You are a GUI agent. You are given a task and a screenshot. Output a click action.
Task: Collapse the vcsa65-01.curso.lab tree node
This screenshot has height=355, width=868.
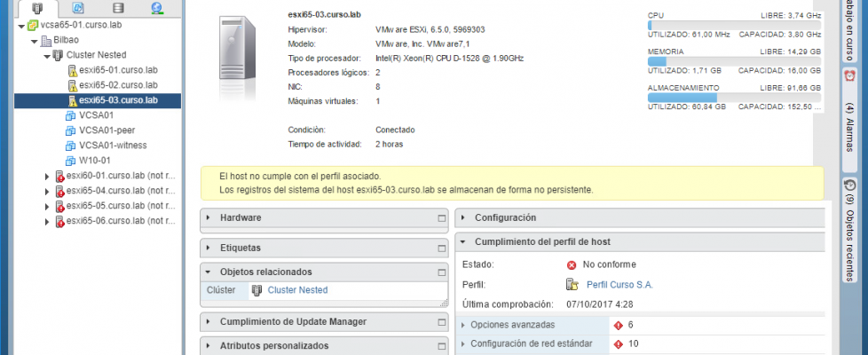[x=21, y=26]
